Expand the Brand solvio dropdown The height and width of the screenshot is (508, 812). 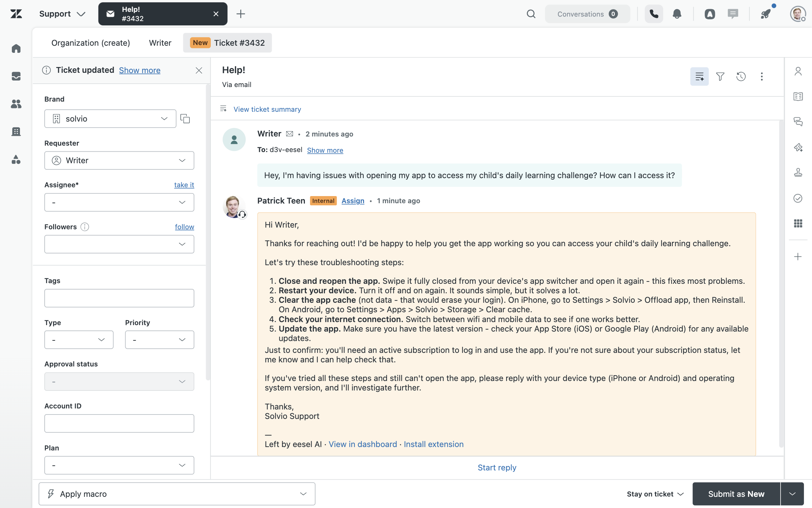point(110,119)
